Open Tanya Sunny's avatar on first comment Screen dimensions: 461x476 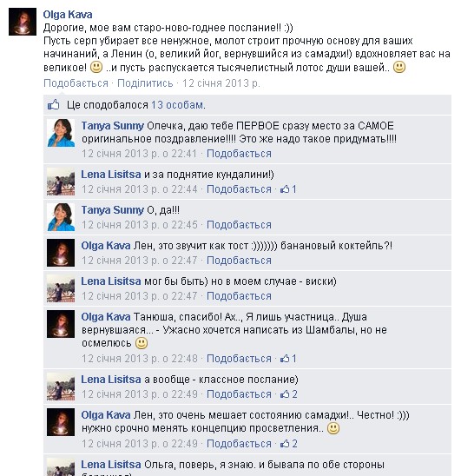61,133
